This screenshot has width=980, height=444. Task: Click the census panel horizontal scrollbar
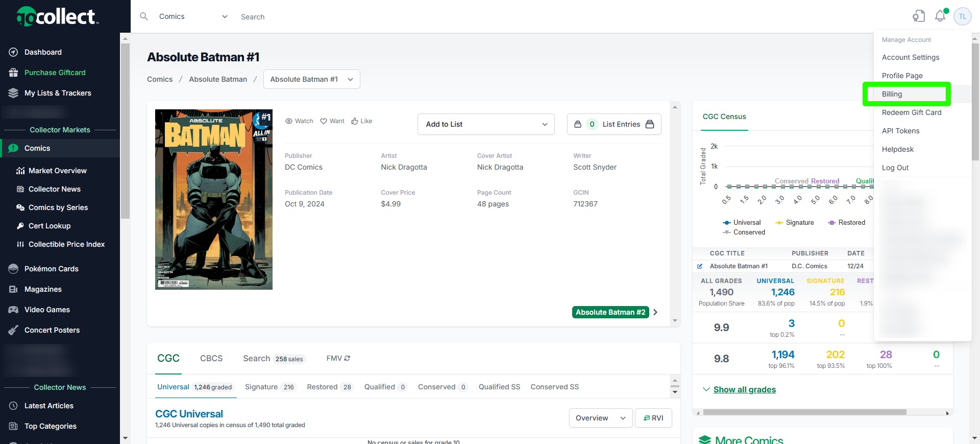tap(804, 412)
